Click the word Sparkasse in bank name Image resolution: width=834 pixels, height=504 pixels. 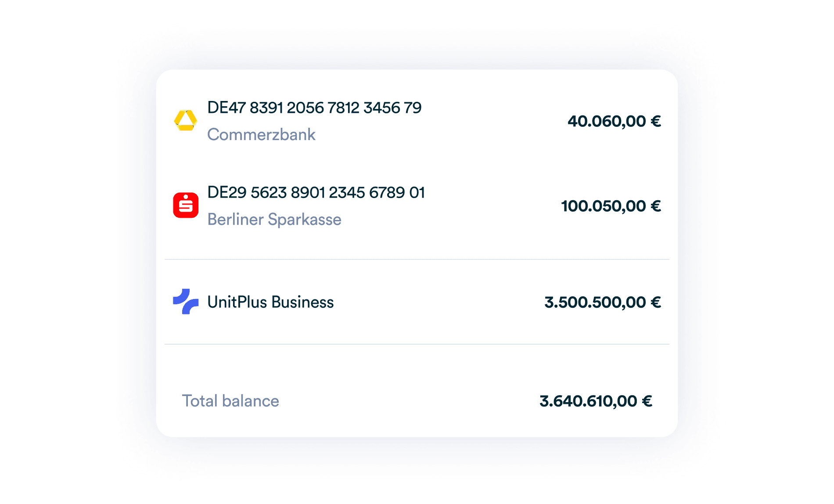(305, 219)
